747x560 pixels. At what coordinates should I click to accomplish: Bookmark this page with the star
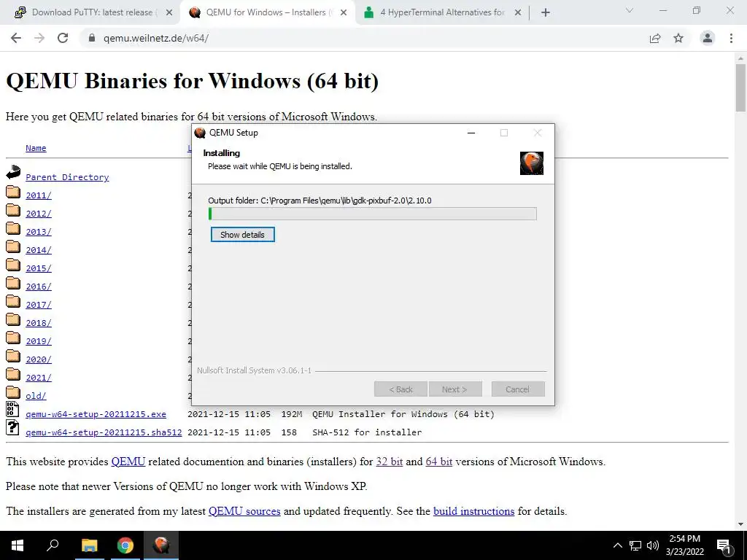click(678, 38)
